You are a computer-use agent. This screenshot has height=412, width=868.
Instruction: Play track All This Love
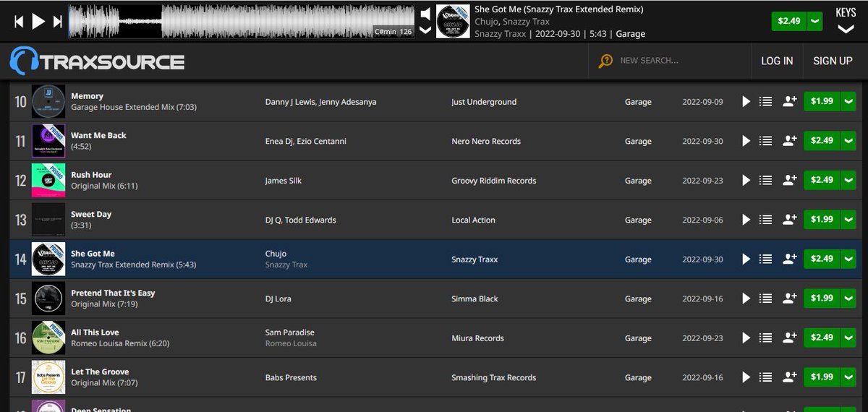tap(746, 338)
